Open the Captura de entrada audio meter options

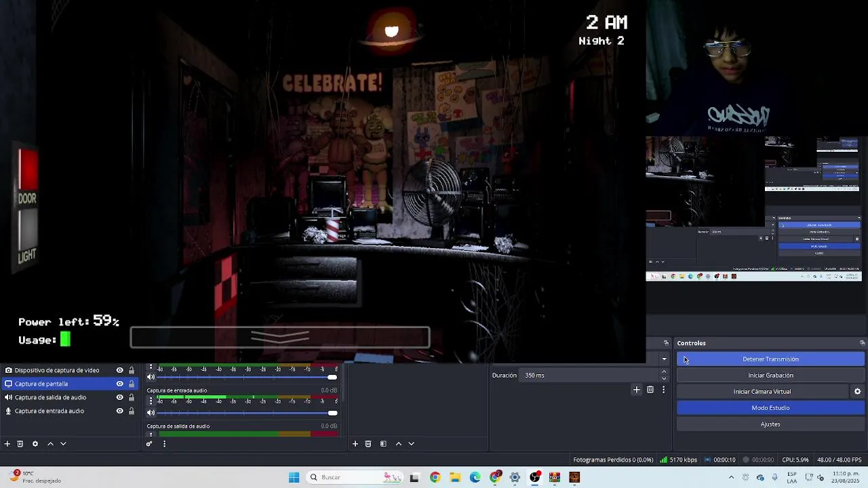point(151,401)
